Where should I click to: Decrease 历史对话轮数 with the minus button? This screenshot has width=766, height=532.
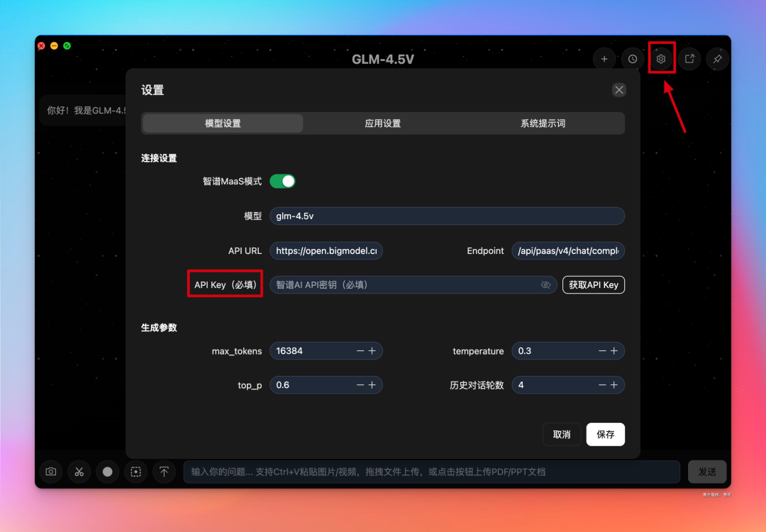coord(602,385)
